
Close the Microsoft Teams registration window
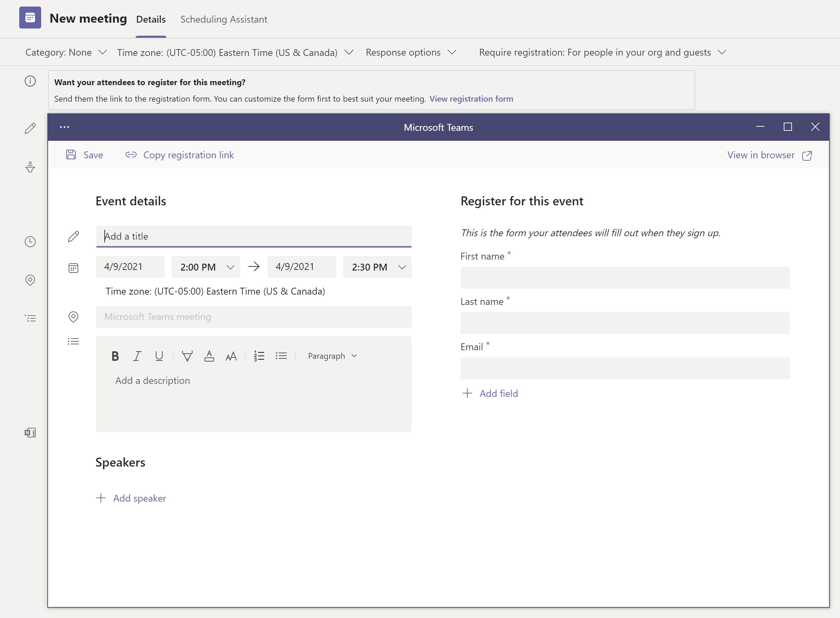[x=815, y=127]
